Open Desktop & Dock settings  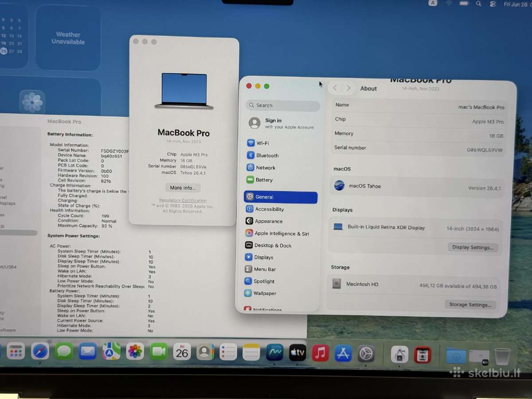click(x=281, y=246)
